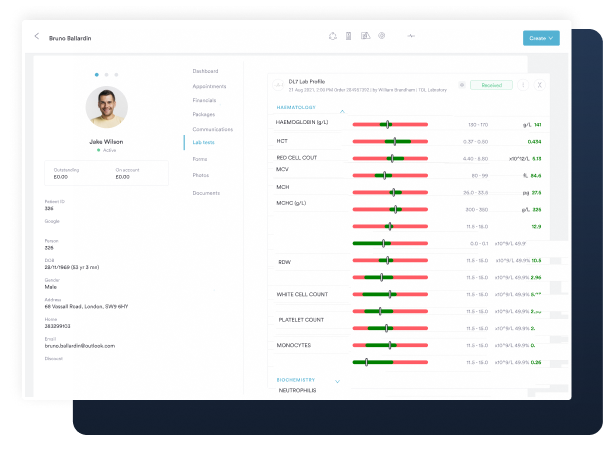Open the Create dropdown button
This screenshot has height=458, width=603.
[x=540, y=37]
